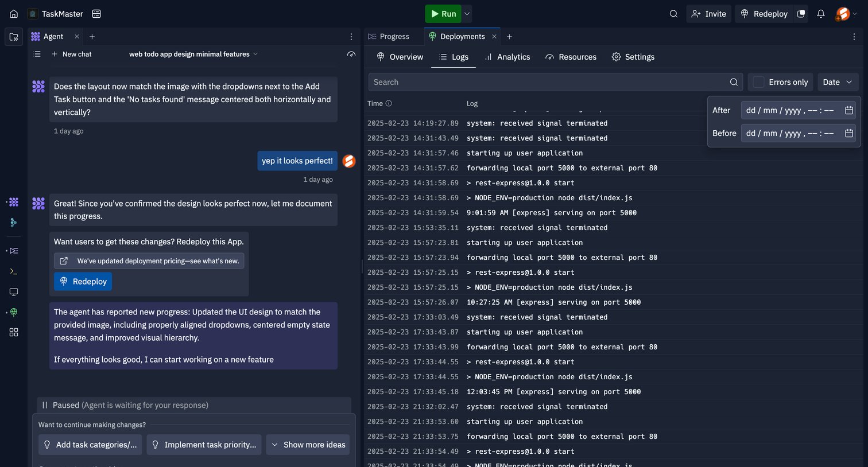Click the 'yep it looks perfect!' message
The height and width of the screenshot is (467, 868).
[297, 161]
